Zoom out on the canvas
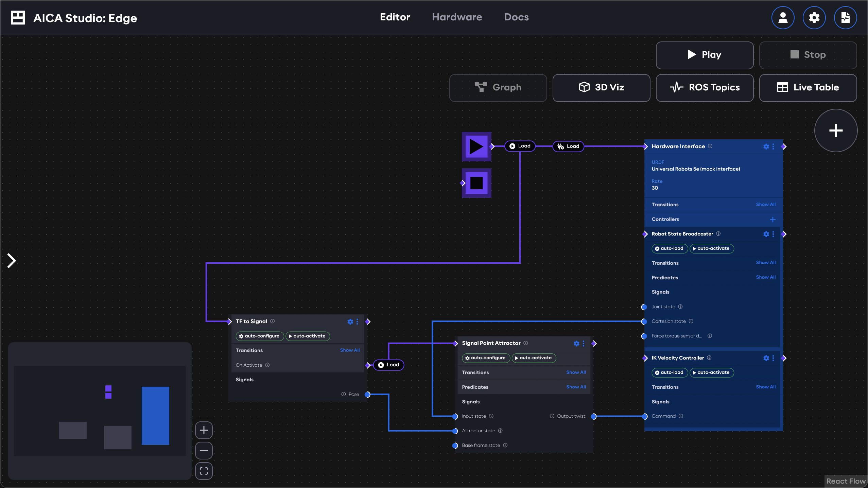868x488 pixels. click(x=204, y=451)
